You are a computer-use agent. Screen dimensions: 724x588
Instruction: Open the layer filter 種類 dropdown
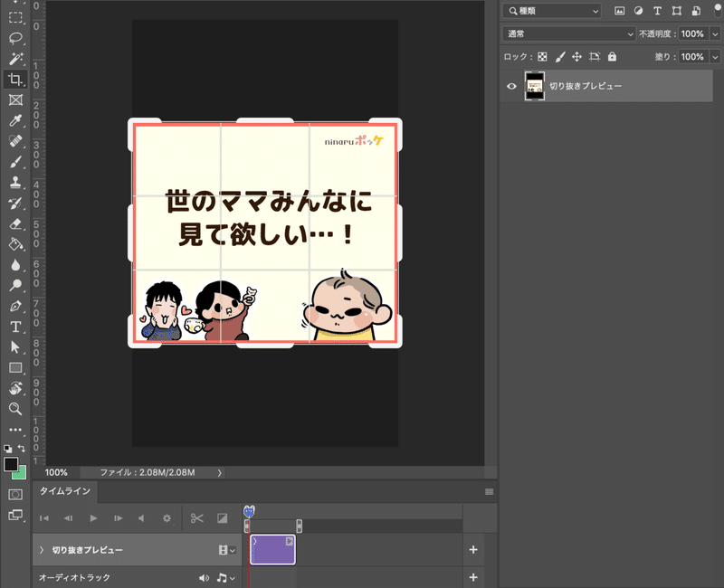pos(552,11)
